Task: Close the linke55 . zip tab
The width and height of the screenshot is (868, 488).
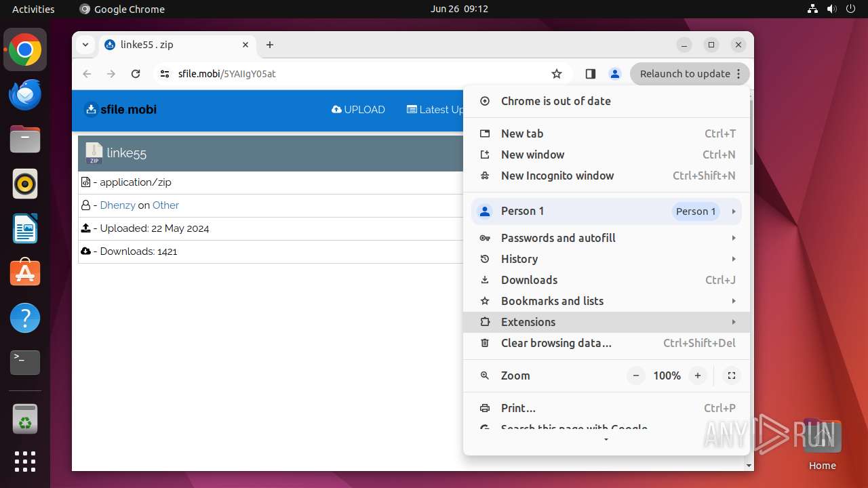Action: [x=245, y=45]
